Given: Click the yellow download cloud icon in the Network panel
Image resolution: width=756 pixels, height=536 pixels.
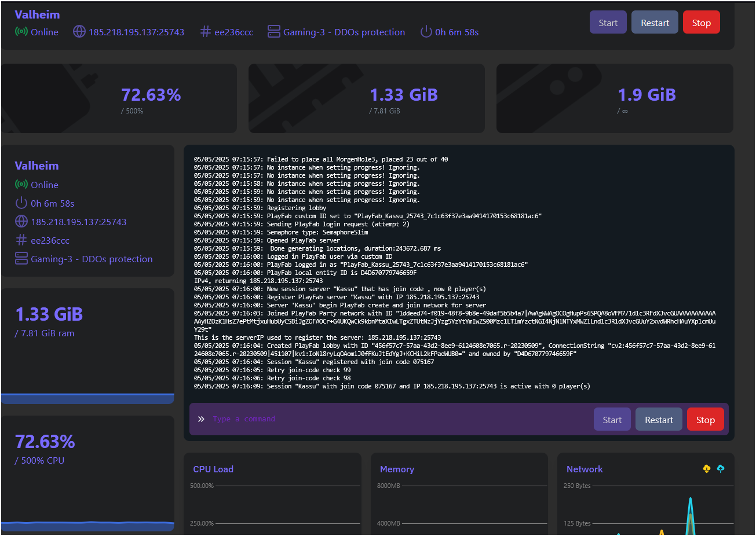Looking at the screenshot, I should (x=707, y=469).
